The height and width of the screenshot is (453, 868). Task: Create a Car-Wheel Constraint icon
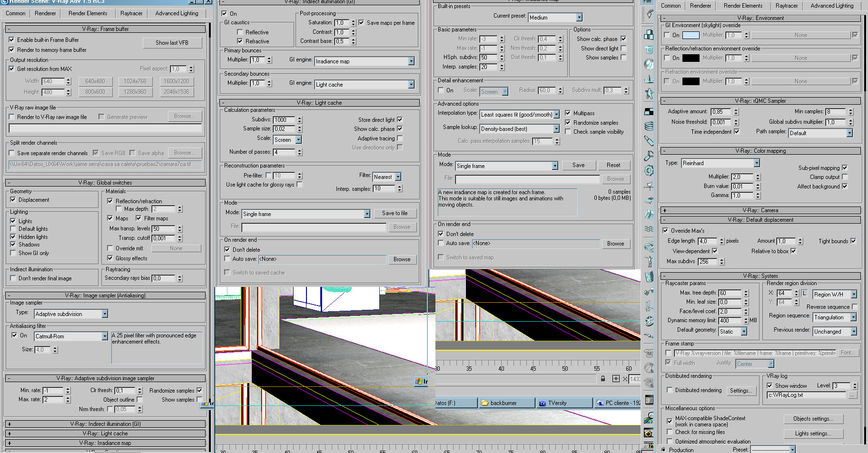tap(649, 321)
